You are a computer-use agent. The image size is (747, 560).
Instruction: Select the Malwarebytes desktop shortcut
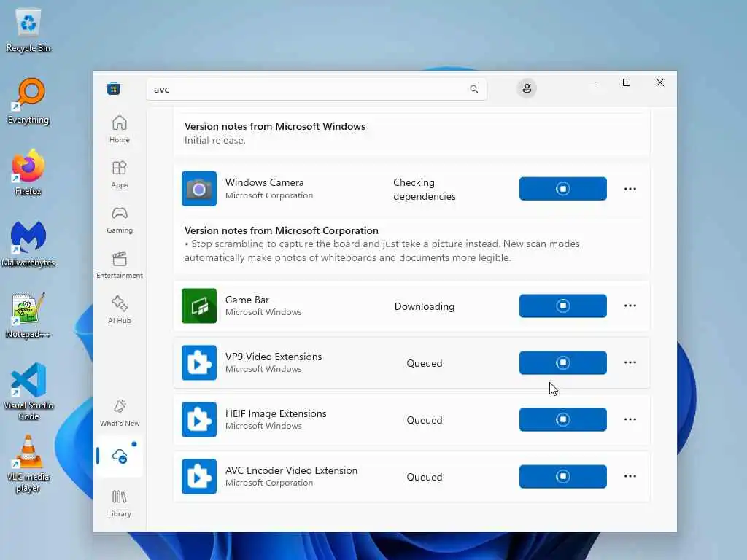point(28,244)
